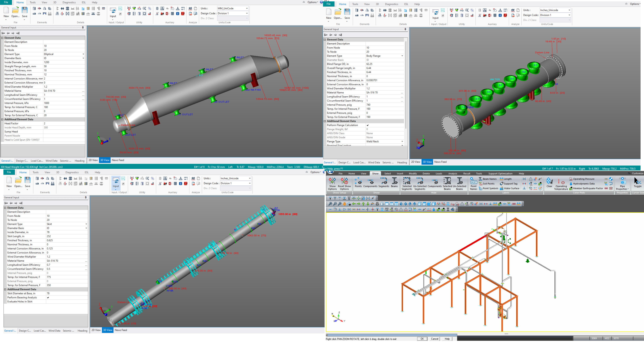Click the Inside Diameter input field showing 1200
Screen dimensions: 644x344
[x=64, y=62]
